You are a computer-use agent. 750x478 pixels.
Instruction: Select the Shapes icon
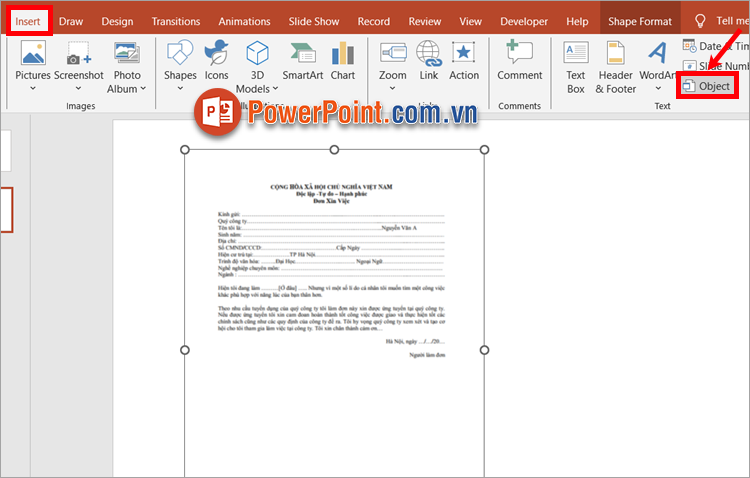coord(180,53)
